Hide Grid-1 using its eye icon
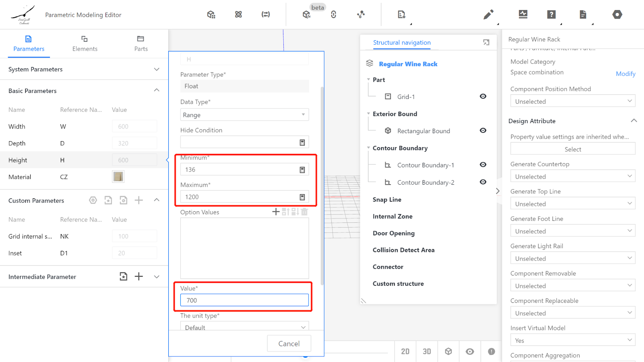 coord(483,97)
